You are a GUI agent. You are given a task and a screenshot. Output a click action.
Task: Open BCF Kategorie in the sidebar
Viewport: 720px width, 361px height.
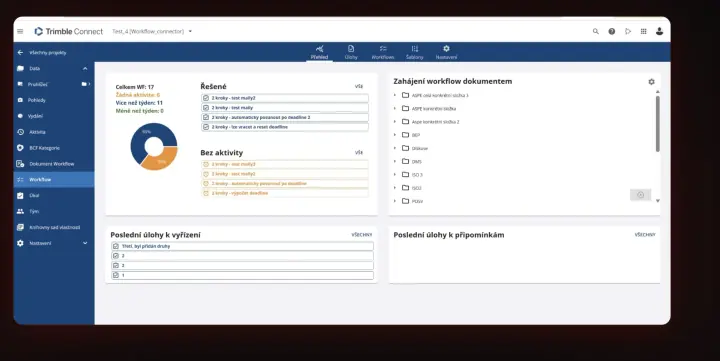[x=45, y=148]
